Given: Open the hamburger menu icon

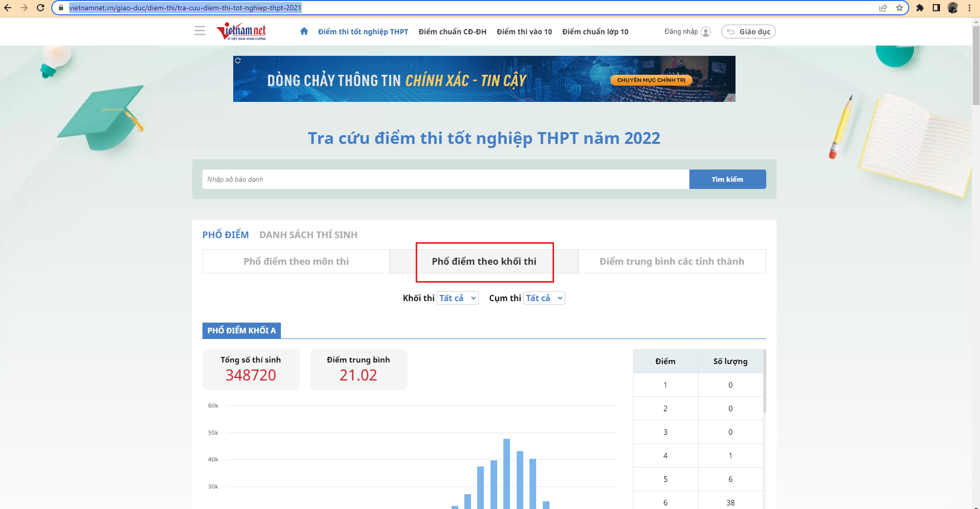Looking at the screenshot, I should (200, 31).
